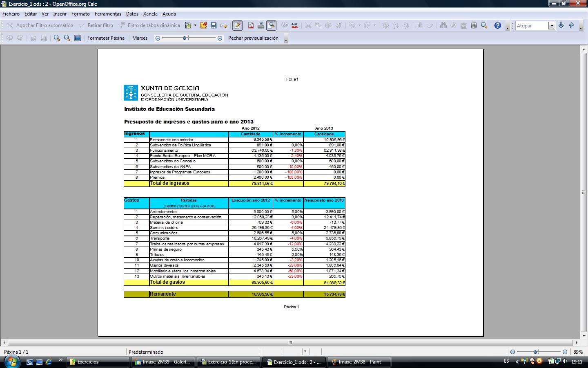Viewport: 588px width, 368px height.
Task: Expand the New document dropdown arrow
Action: pos(195,25)
